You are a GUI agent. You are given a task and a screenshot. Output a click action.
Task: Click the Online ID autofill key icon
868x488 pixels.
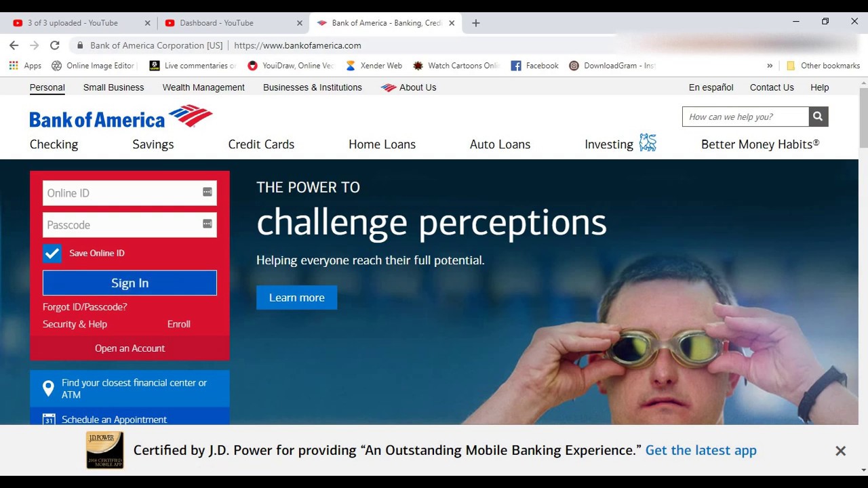208,192
